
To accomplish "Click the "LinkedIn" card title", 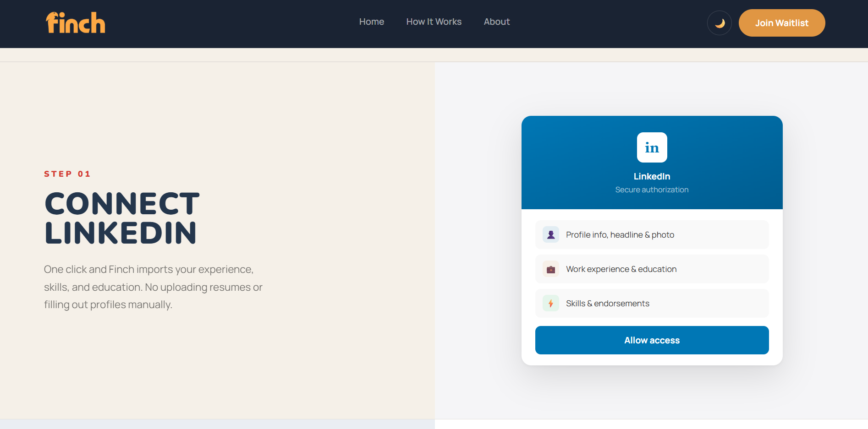I will (652, 176).
